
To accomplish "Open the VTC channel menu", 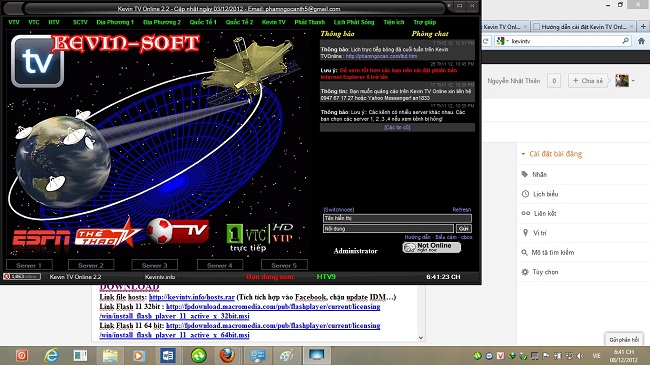I will coord(34,22).
